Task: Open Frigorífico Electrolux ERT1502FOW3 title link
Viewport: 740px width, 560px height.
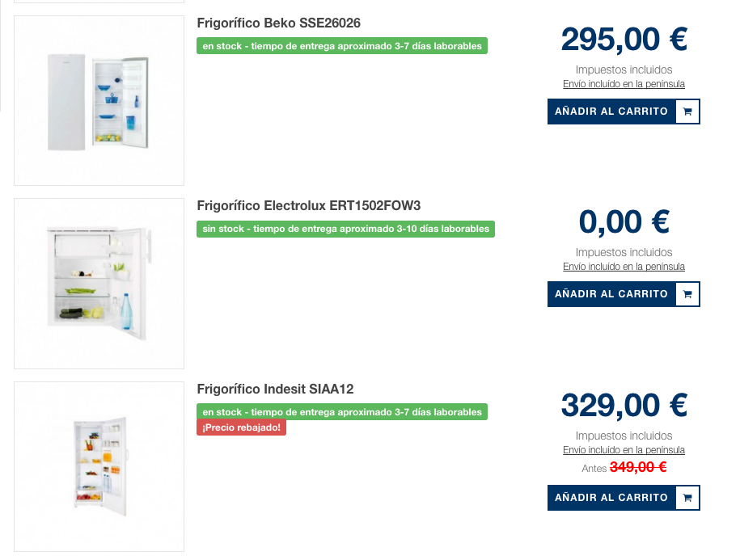Action: tap(308, 205)
